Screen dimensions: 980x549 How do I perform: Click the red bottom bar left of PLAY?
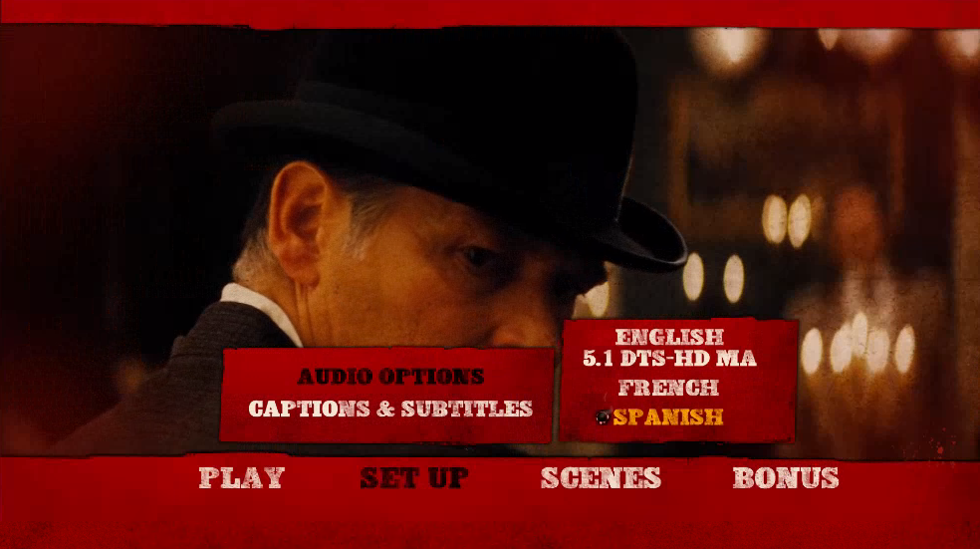(x=94, y=494)
